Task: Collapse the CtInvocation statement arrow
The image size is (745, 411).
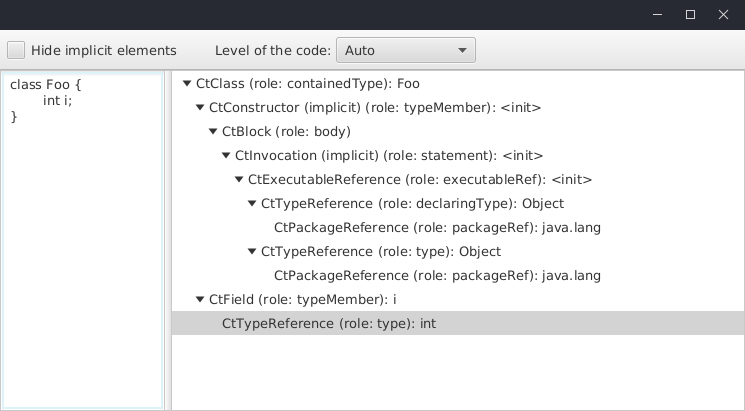Action: pos(226,156)
